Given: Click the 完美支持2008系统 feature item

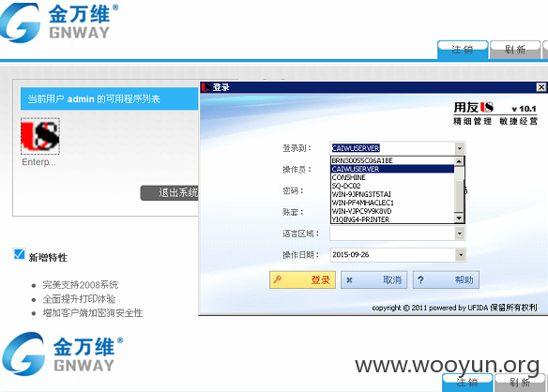Looking at the screenshot, I should click(81, 285).
